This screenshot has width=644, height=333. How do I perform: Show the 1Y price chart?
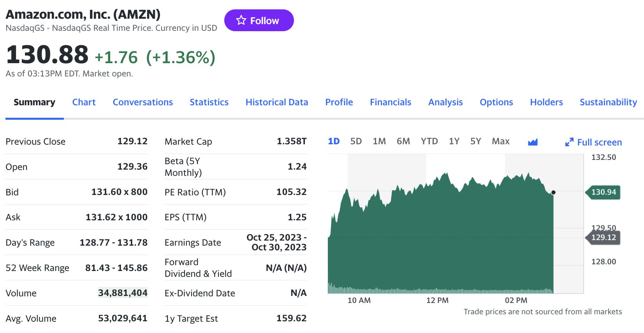click(x=454, y=141)
